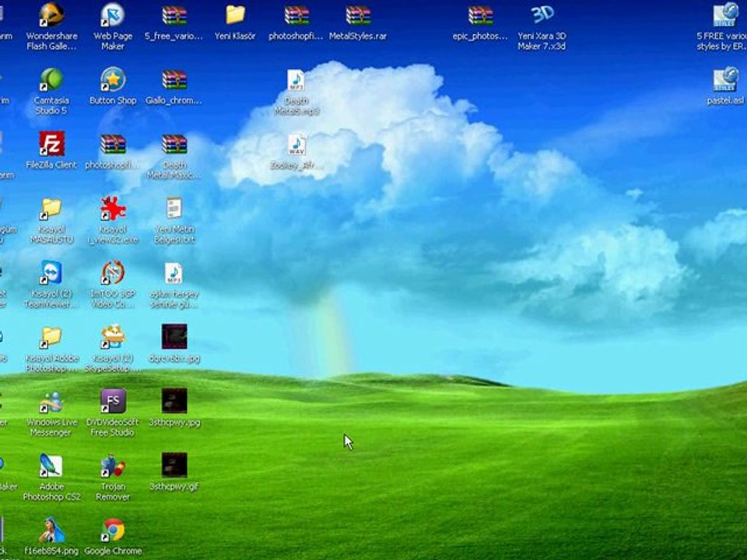This screenshot has height=560, width=747.
Task: Launch Kısayol i_view32.exe shortcut
Action: tap(113, 208)
